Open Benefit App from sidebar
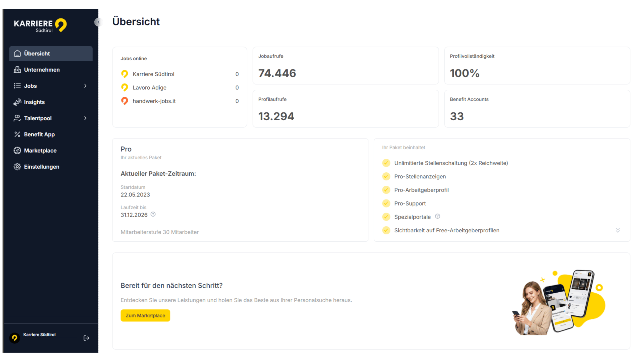 coord(51,134)
